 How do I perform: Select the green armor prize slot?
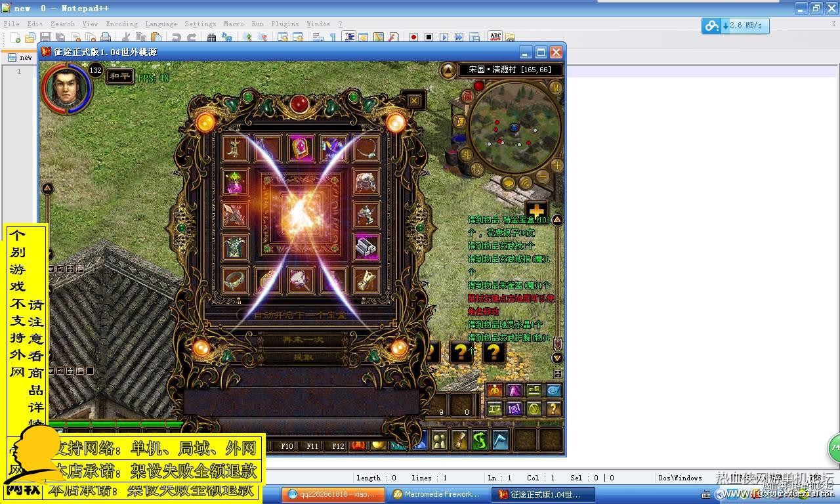point(235,247)
